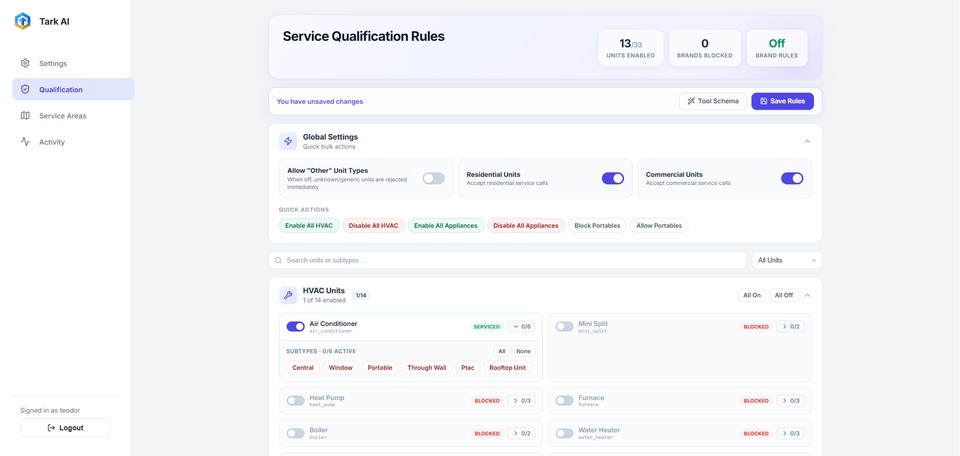960x456 pixels.
Task: Select All subtypes for Air Conditioner
Action: coord(501,351)
